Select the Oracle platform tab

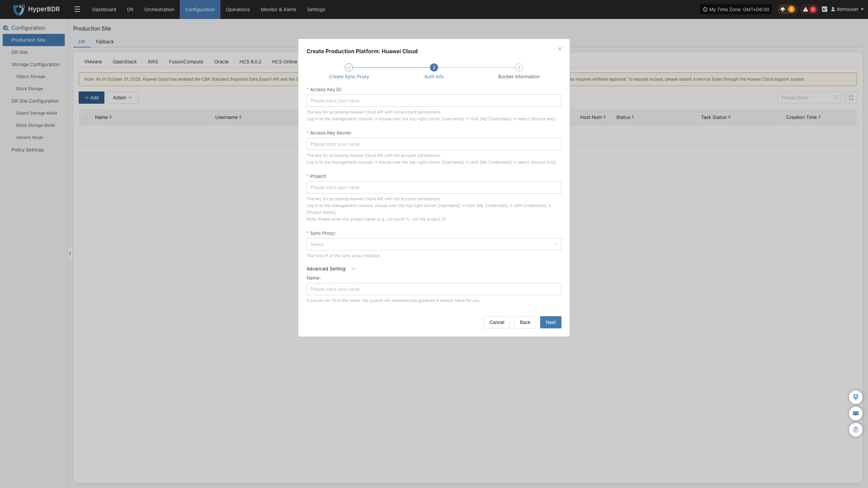pyautogui.click(x=221, y=62)
